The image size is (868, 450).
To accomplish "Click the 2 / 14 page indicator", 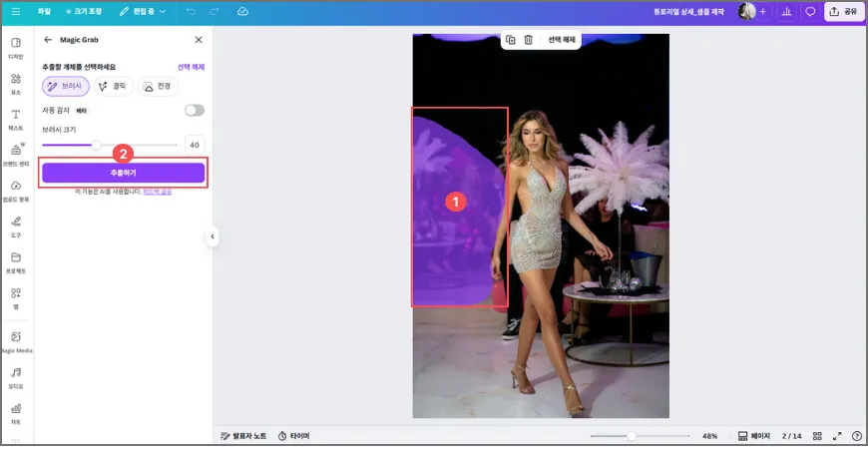I will coord(791,436).
